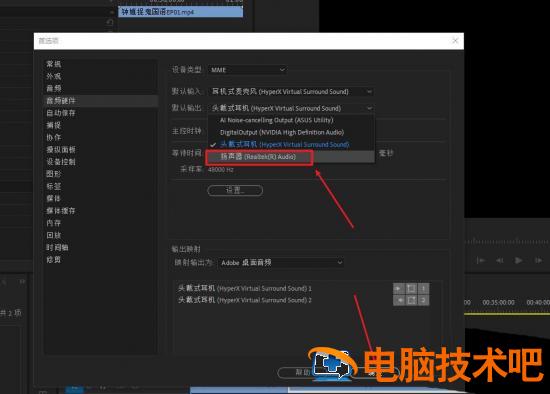Play the sequence in program monitor
550x394 pixels.
[x=518, y=260]
